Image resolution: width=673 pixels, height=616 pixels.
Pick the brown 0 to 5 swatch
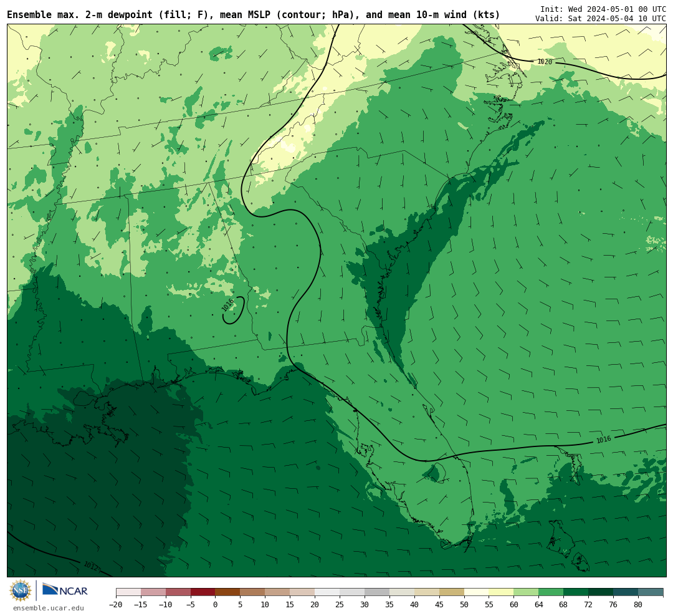click(x=228, y=592)
